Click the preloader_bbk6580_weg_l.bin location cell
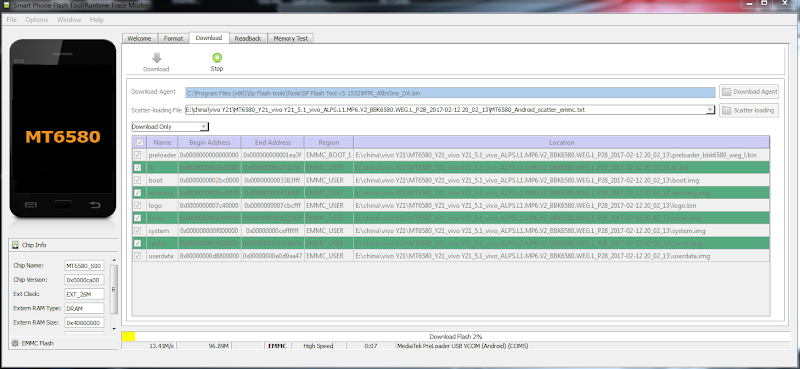This screenshot has width=800, height=369. pyautogui.click(x=562, y=155)
